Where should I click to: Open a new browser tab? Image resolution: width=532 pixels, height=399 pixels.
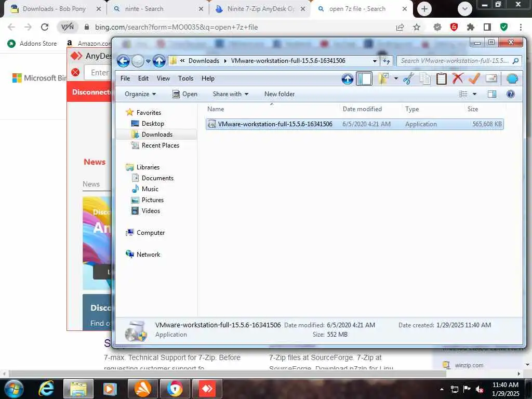(424, 9)
